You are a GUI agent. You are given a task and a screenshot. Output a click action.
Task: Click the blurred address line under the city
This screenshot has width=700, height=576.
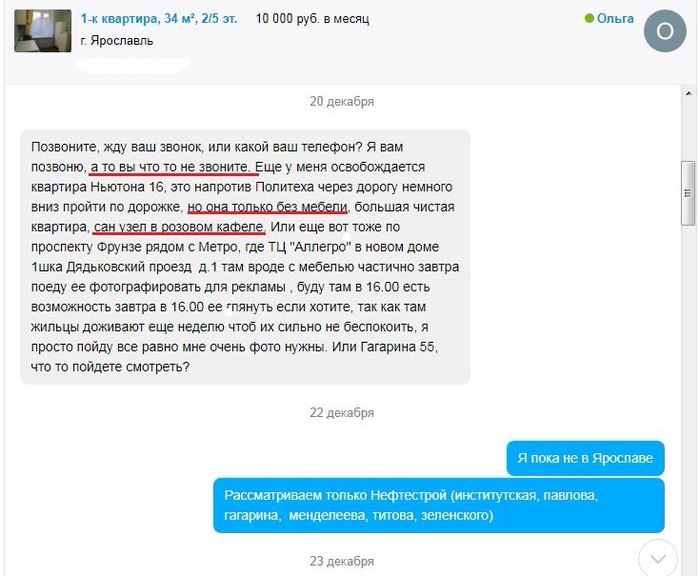pos(132,65)
